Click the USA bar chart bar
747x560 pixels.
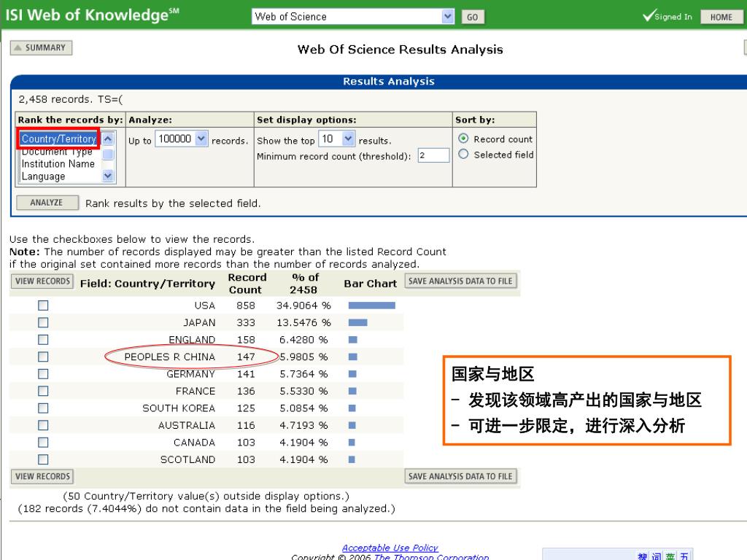pos(371,306)
